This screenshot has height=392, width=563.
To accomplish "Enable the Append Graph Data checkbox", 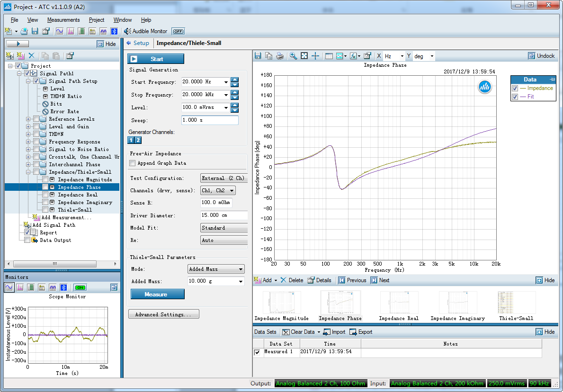I will 133,163.
